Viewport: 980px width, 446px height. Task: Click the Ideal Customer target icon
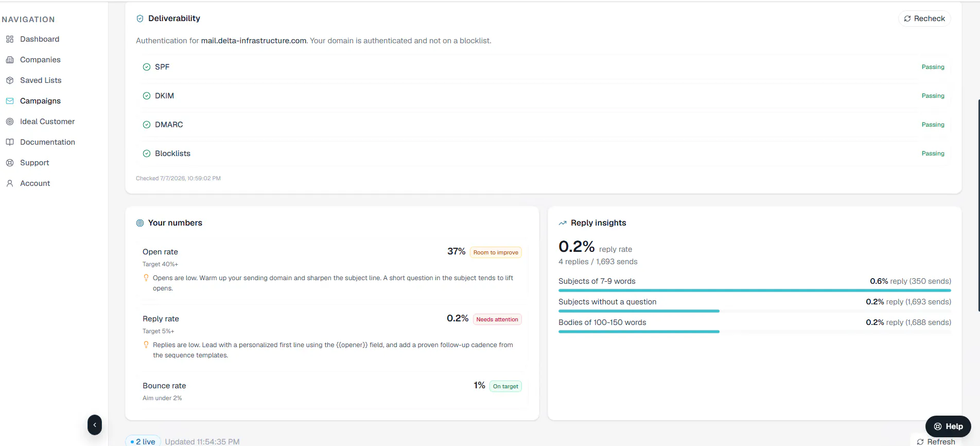[x=10, y=122]
